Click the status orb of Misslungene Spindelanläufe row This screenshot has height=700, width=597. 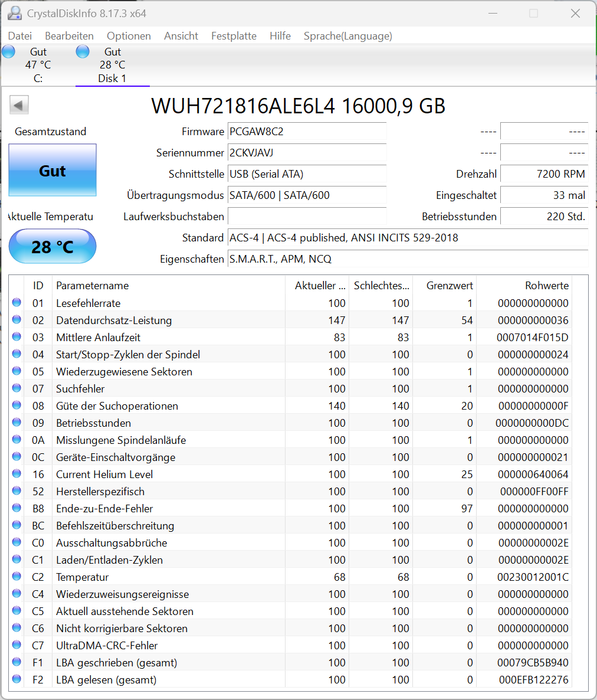point(17,439)
